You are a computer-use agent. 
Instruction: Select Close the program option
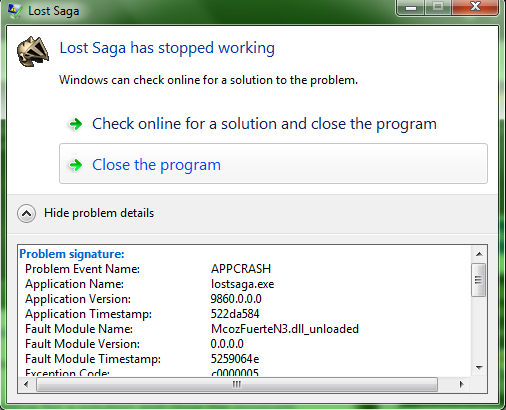coord(273,164)
